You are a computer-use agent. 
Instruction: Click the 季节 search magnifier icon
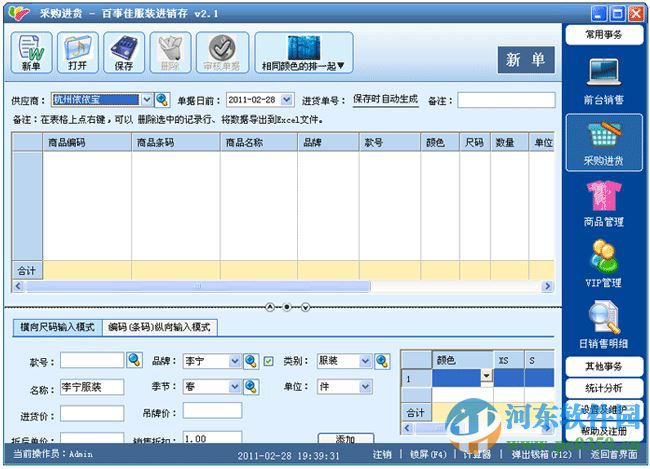pos(251,387)
